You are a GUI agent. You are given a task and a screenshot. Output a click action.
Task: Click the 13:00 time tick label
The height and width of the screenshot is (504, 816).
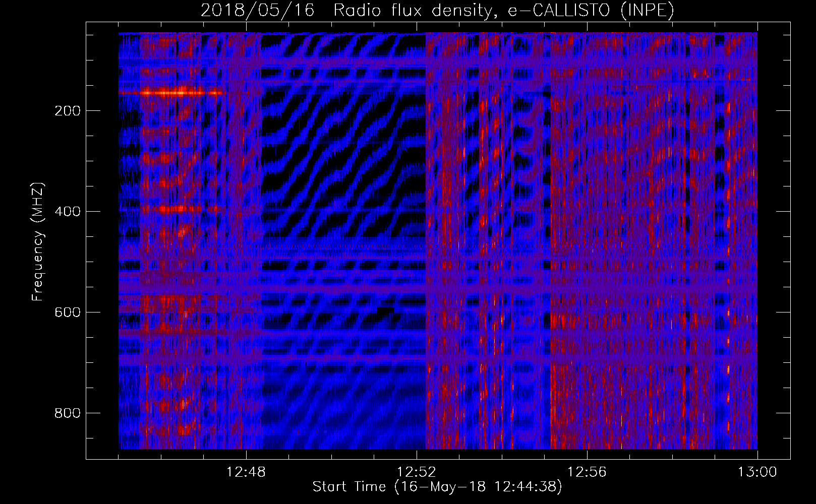(x=757, y=472)
